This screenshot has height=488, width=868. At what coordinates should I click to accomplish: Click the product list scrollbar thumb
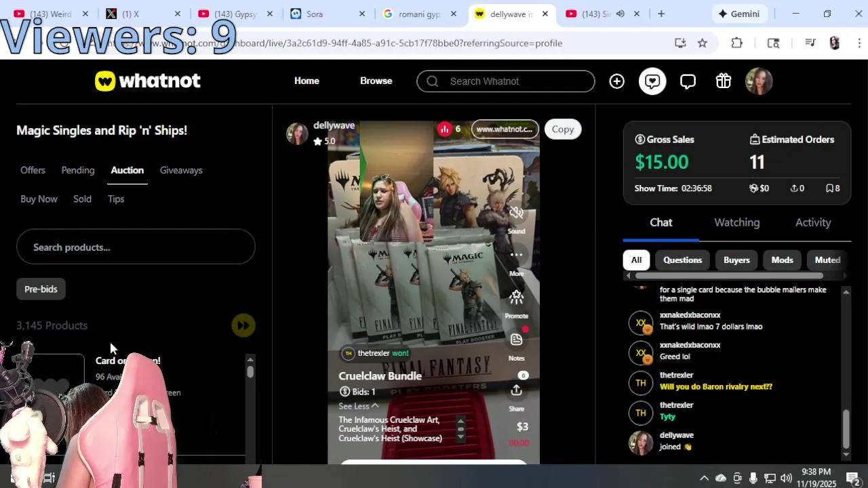(250, 371)
